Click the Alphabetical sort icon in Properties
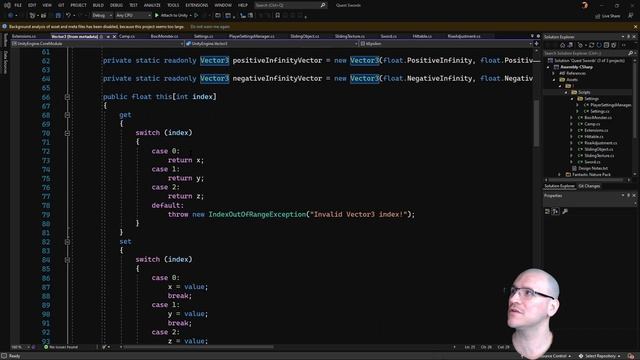 tap(556, 211)
